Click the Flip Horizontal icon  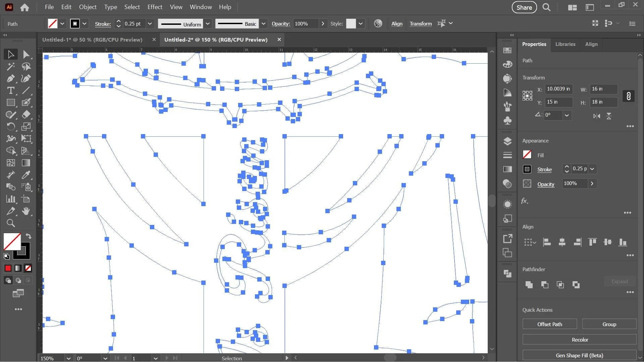pyautogui.click(x=596, y=116)
